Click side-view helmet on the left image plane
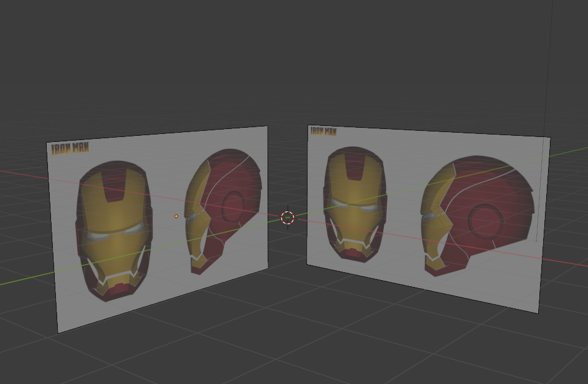 click(223, 211)
